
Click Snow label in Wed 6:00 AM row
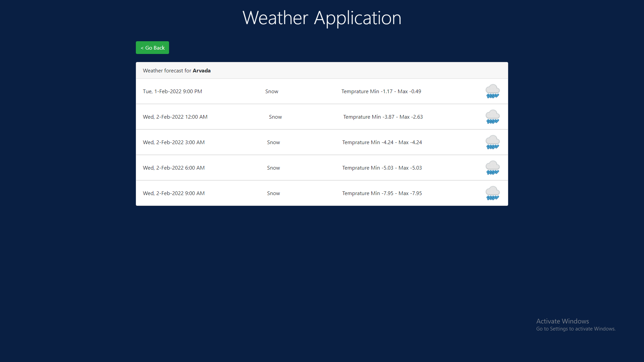[273, 168]
